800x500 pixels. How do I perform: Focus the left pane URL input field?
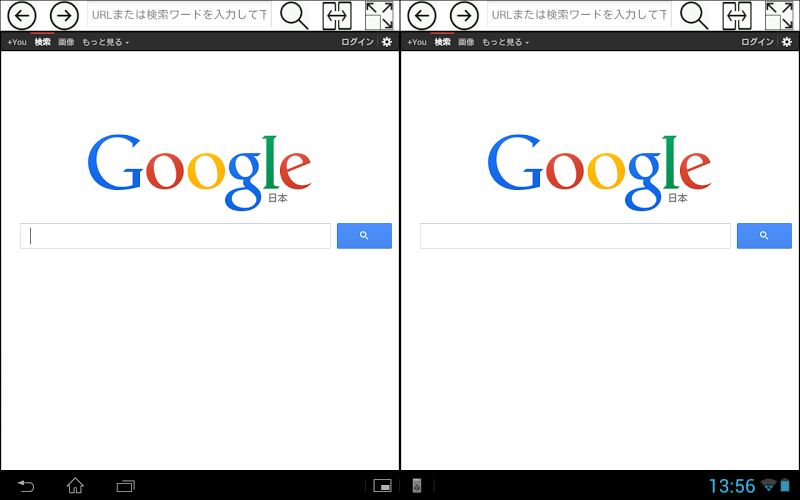(179, 15)
